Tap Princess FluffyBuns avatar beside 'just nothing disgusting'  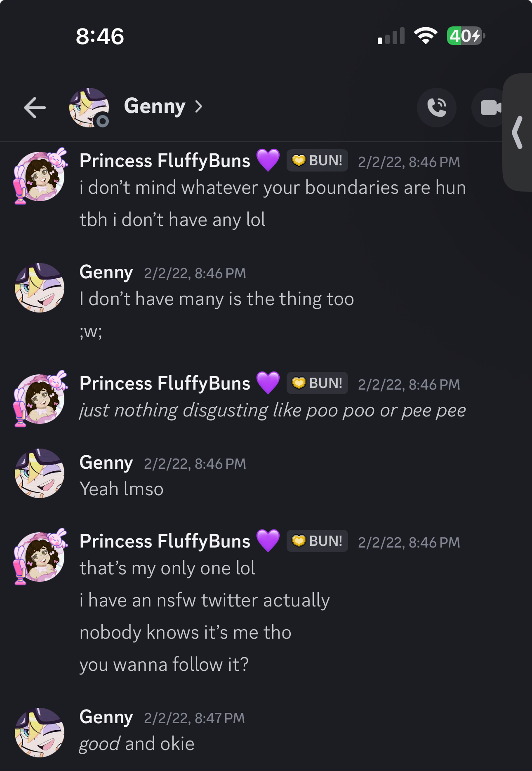(x=40, y=399)
